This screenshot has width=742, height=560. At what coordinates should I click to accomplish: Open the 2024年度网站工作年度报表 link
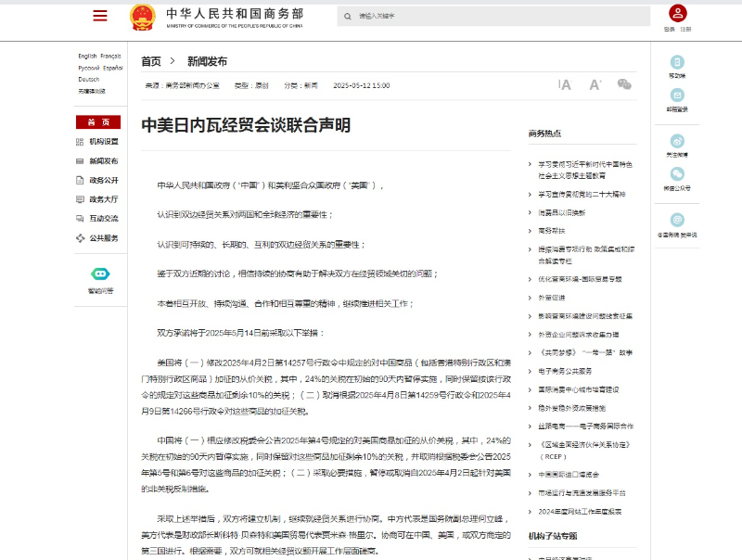581,511
